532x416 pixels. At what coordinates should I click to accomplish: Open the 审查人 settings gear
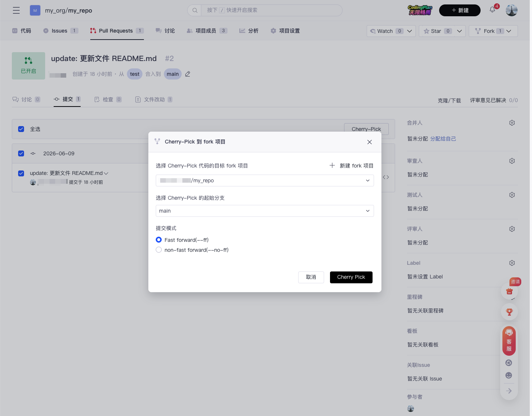(x=512, y=161)
